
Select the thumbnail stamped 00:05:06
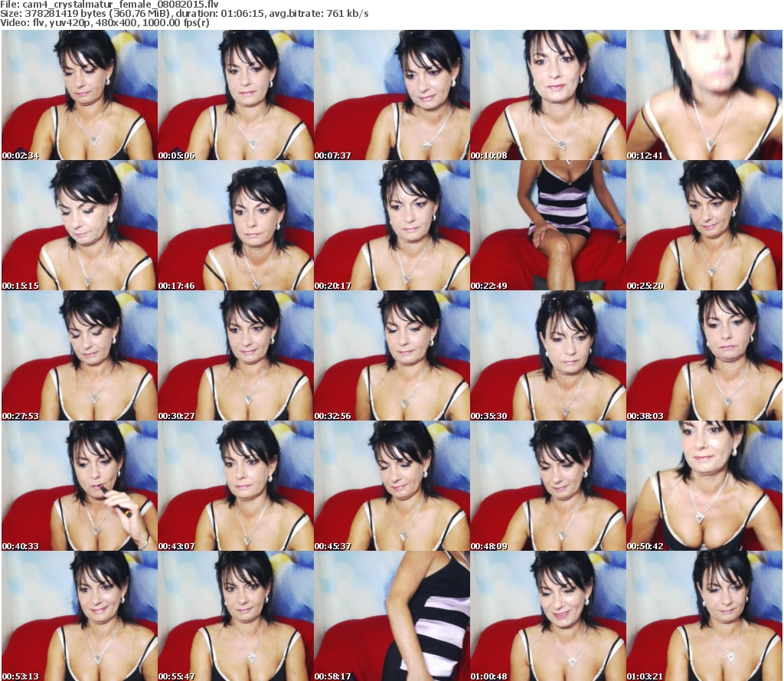point(236,95)
